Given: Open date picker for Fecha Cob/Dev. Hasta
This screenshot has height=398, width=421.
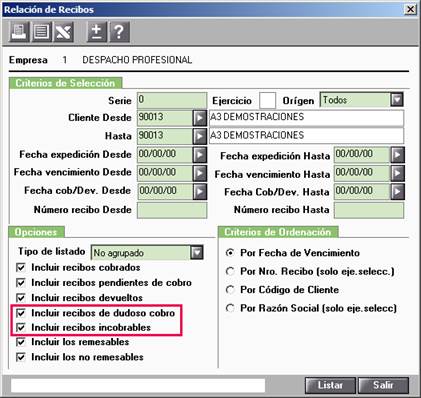Looking at the screenshot, I should pyautogui.click(x=397, y=191).
